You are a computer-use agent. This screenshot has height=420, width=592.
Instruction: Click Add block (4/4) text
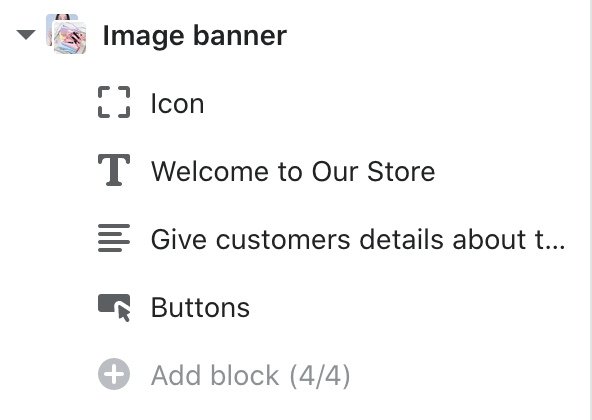tap(251, 375)
